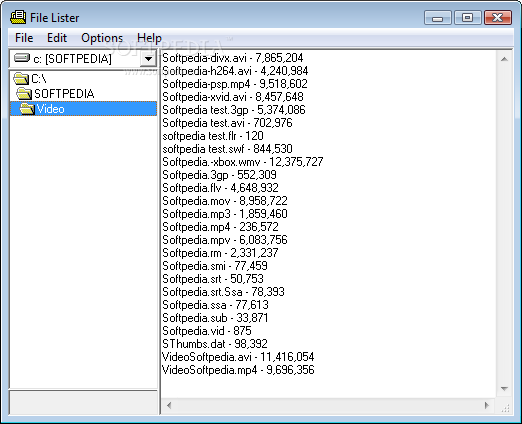Open the Help menu

point(149,38)
